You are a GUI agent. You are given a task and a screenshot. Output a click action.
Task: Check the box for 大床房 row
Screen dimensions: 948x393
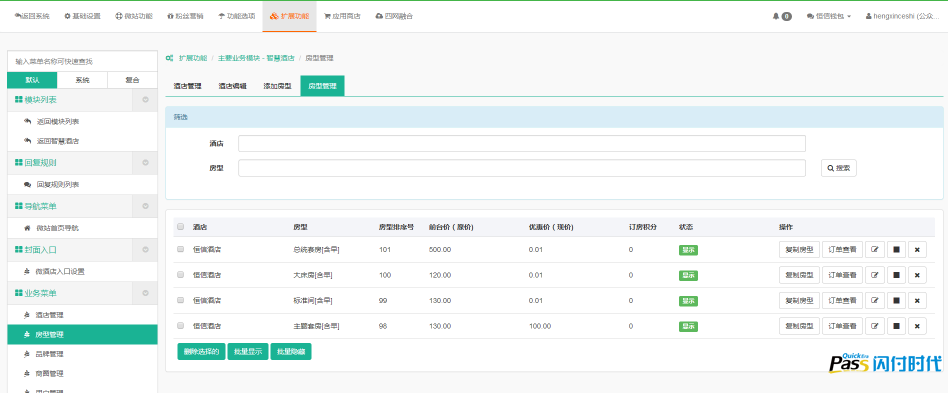[181, 274]
